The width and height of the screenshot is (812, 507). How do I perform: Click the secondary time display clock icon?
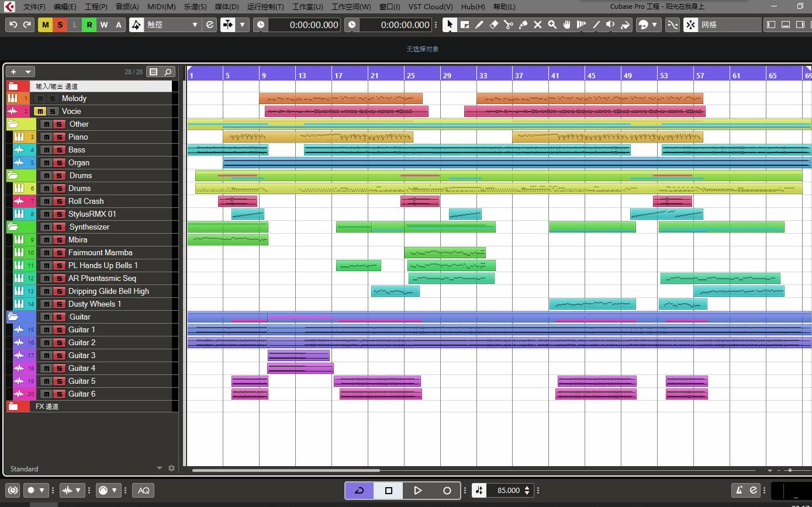pos(352,25)
